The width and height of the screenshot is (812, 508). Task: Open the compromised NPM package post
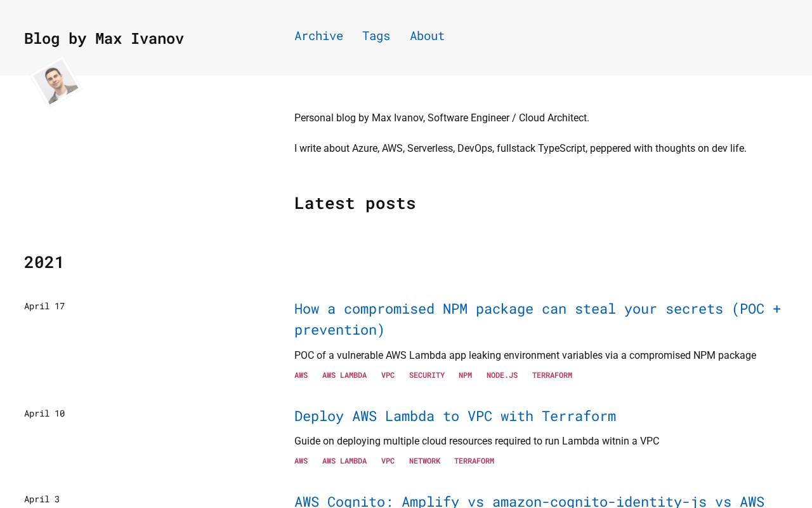537,319
